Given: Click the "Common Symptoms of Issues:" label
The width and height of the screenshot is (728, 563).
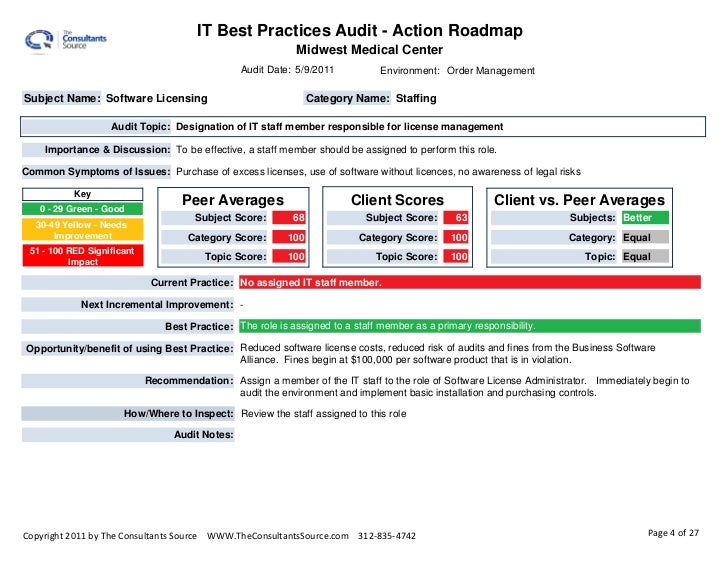Looking at the screenshot, I should [97, 172].
